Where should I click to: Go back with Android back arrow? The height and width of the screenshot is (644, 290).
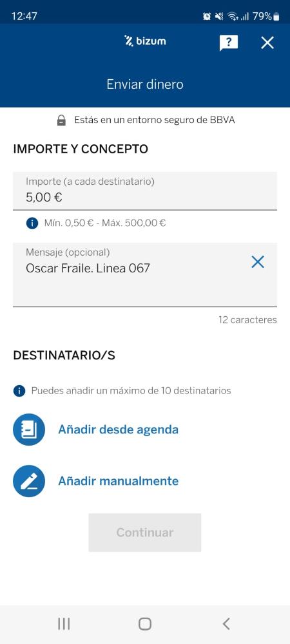(x=226, y=624)
